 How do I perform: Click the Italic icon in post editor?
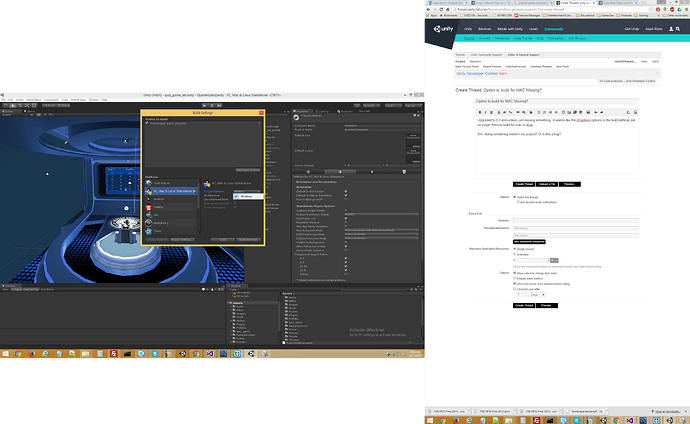[x=486, y=113]
